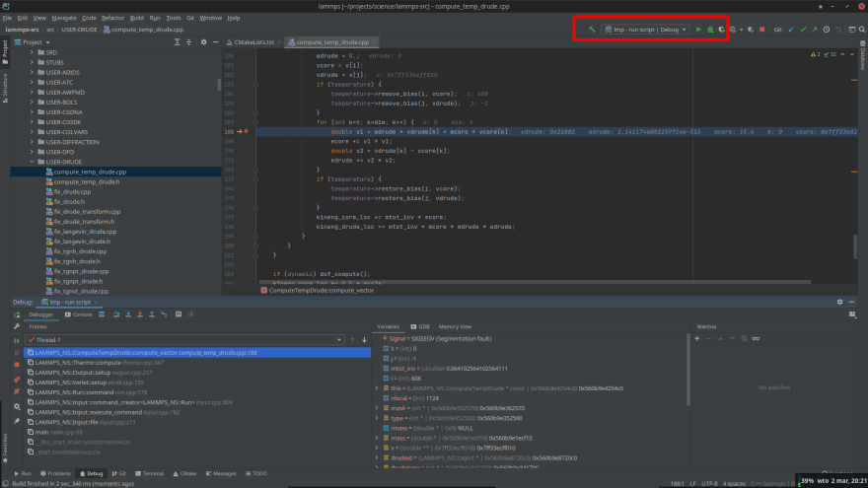Expand 'mask' variable node
Image resolution: width=868 pixels, height=488 pixels.
377,408
